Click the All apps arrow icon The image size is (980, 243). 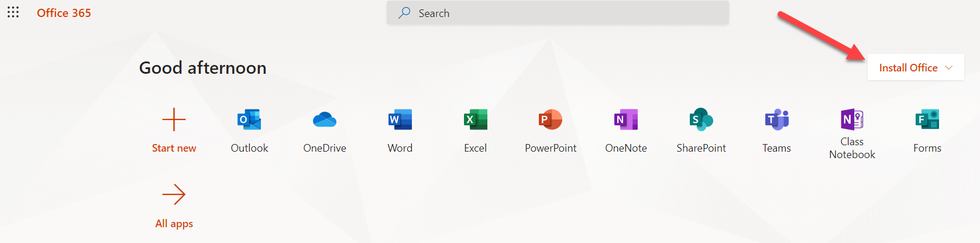(x=174, y=194)
